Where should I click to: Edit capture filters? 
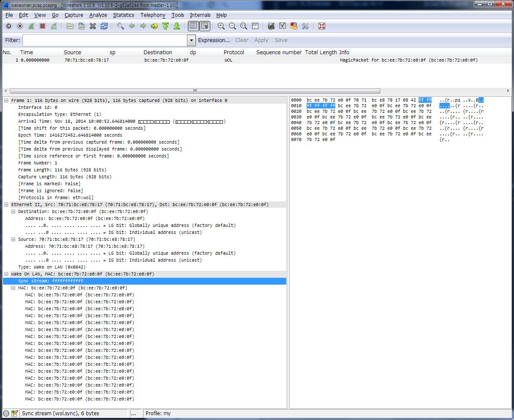tap(271, 26)
